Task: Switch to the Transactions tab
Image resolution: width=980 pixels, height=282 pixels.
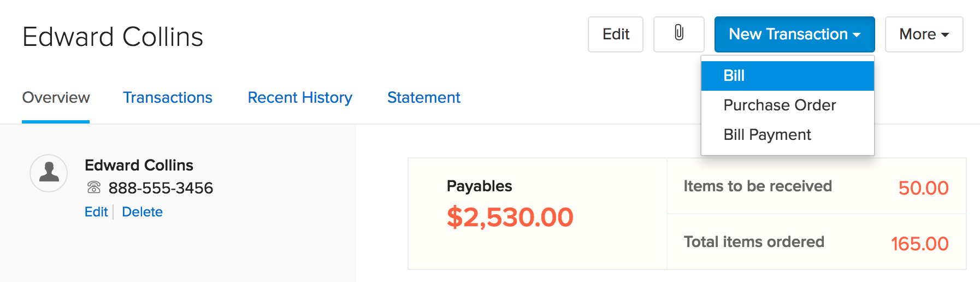Action: 167,97
